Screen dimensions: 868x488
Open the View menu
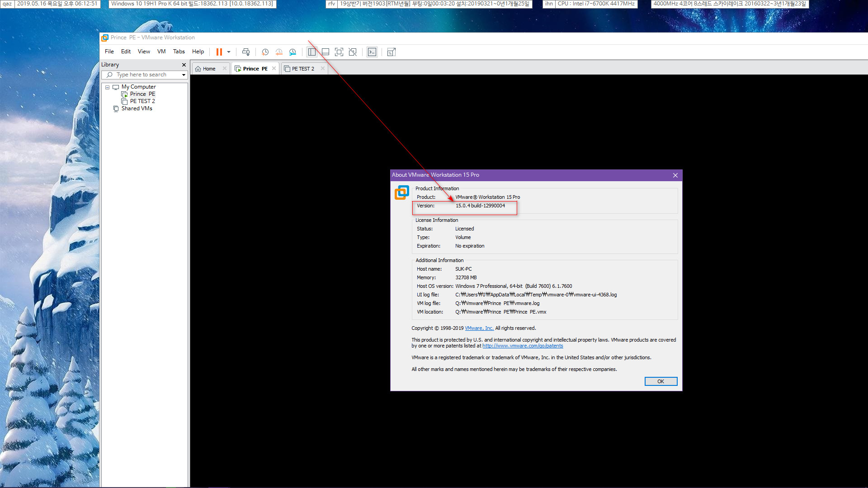pyautogui.click(x=144, y=52)
